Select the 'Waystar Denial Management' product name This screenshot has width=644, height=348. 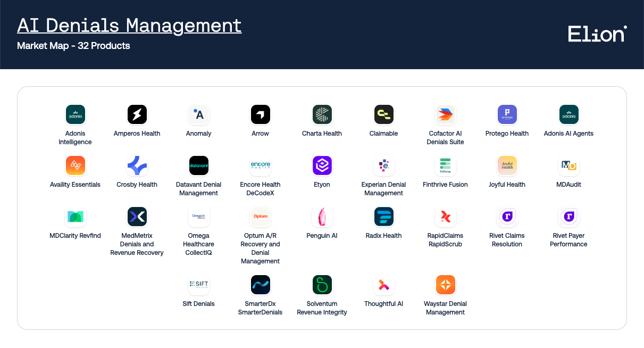point(445,308)
